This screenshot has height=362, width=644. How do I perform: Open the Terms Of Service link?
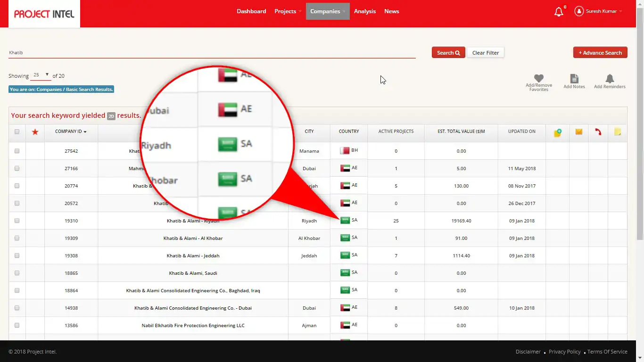click(607, 352)
